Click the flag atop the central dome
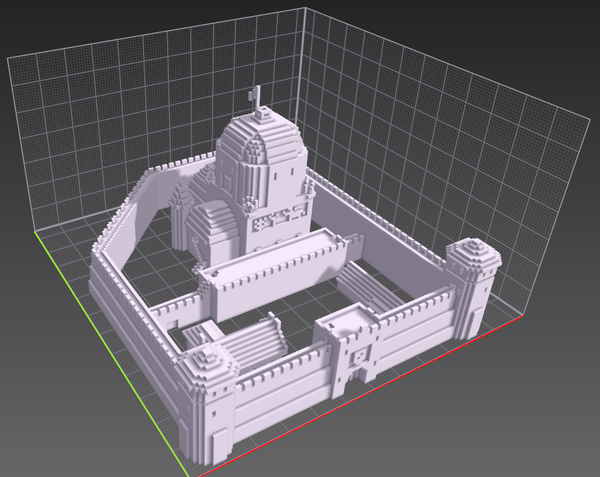 pyautogui.click(x=255, y=96)
